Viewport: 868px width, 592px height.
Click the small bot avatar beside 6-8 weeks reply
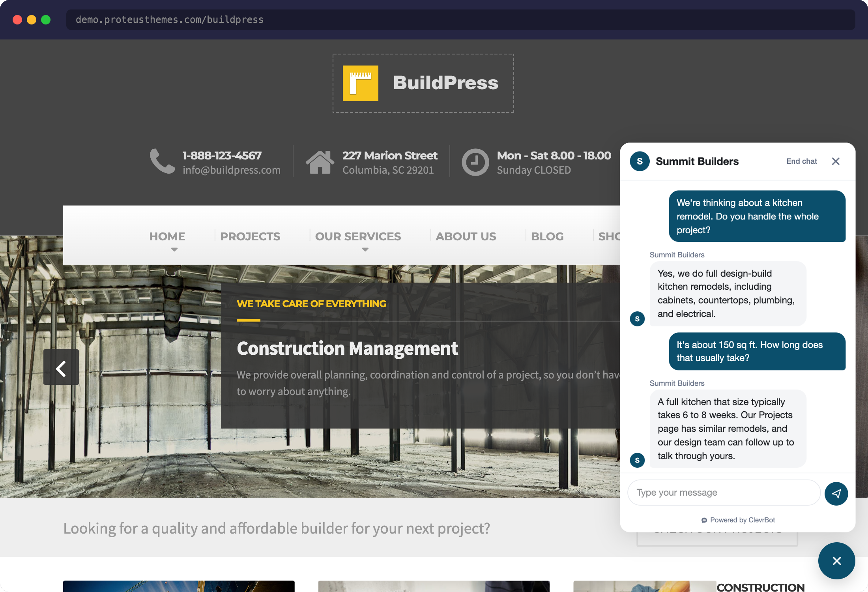tap(637, 460)
